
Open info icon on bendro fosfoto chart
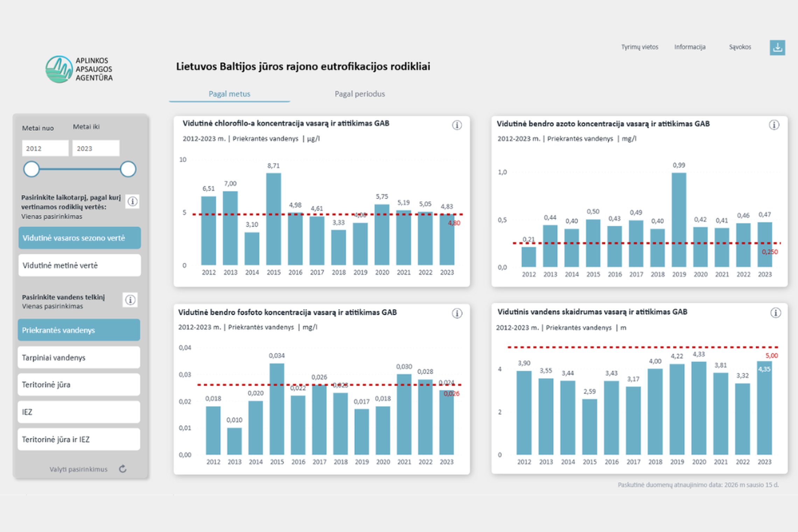(x=457, y=313)
